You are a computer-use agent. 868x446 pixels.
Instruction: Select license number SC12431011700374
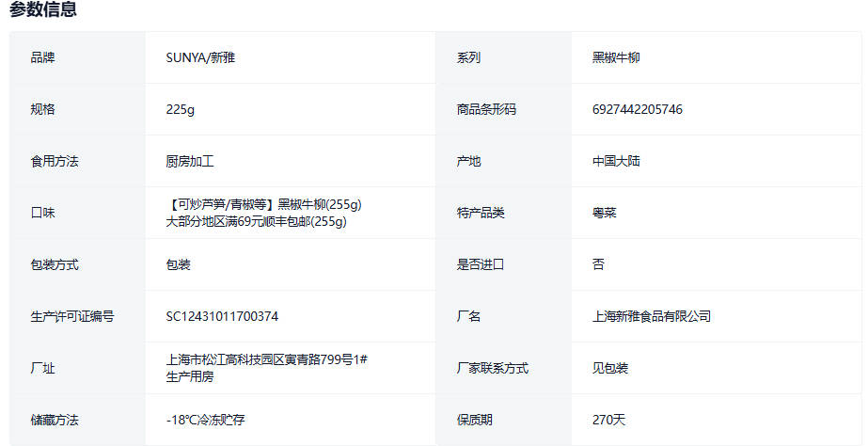[x=222, y=316]
